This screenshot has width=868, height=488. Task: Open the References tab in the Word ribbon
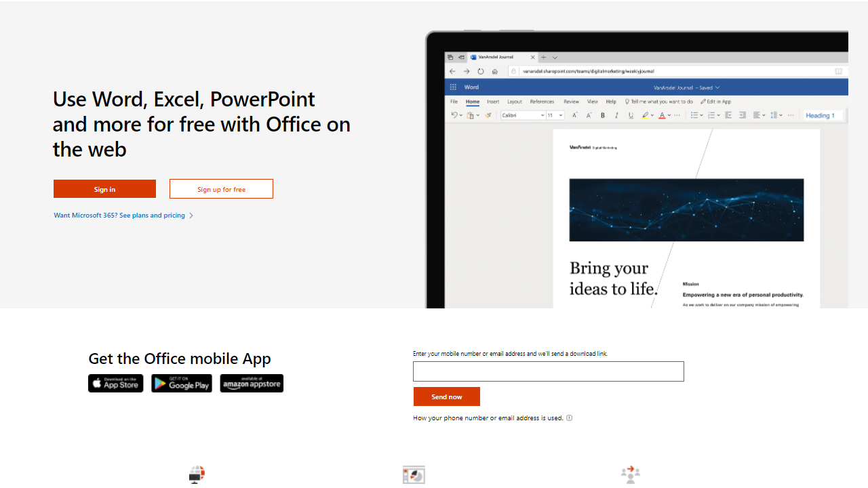click(x=542, y=102)
